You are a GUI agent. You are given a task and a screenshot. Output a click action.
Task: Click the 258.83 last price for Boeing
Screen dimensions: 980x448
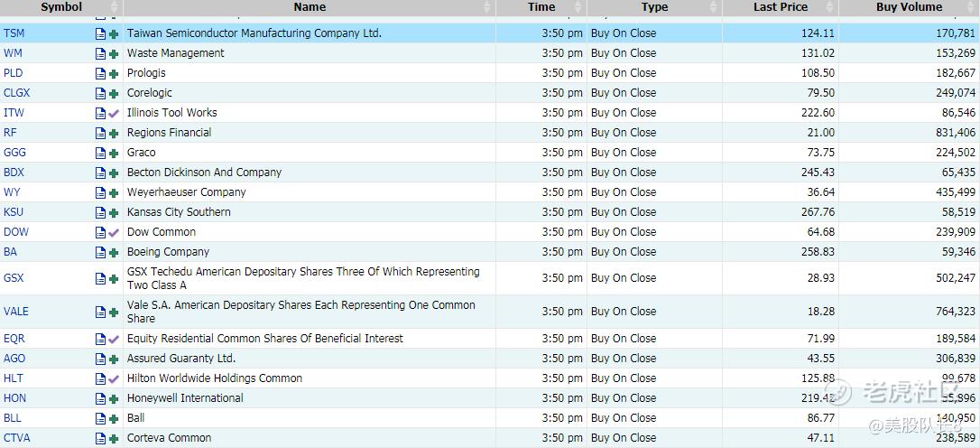click(818, 252)
